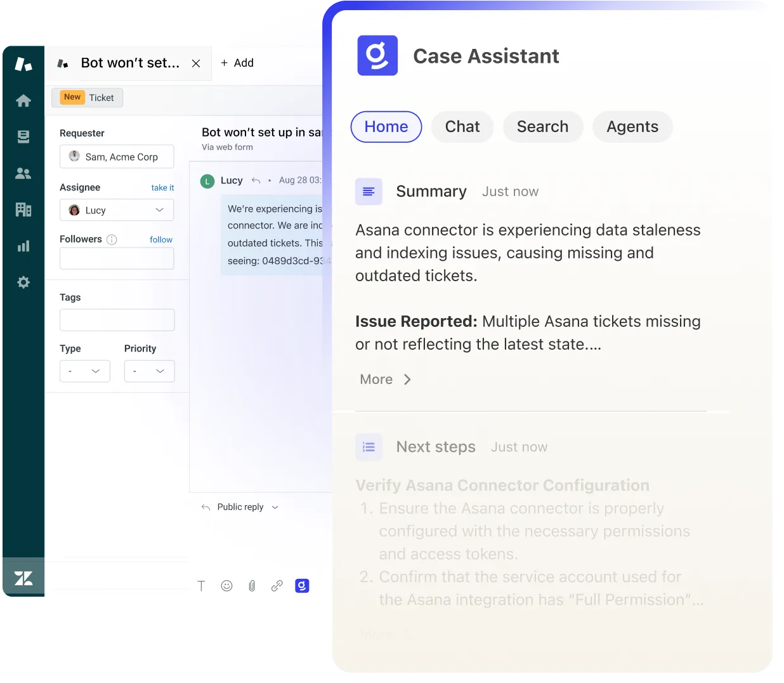Click the Next steps list icon
Screen dimensions: 784x683
tap(369, 447)
